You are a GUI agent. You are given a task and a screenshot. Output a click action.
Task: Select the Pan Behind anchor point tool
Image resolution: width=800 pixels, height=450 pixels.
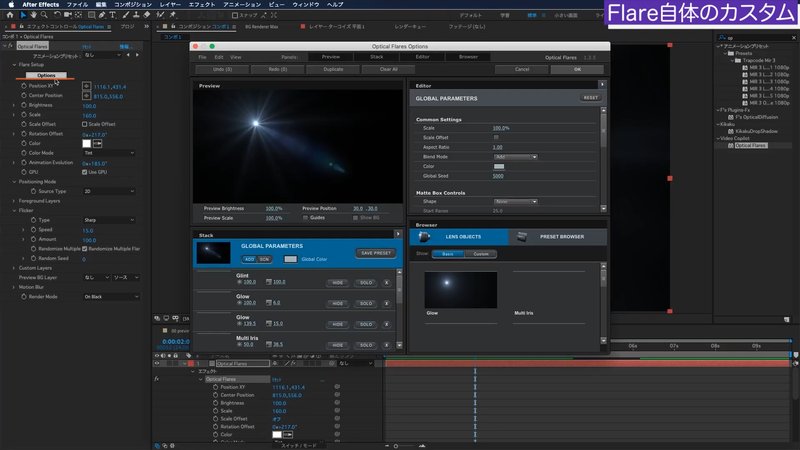coord(78,15)
